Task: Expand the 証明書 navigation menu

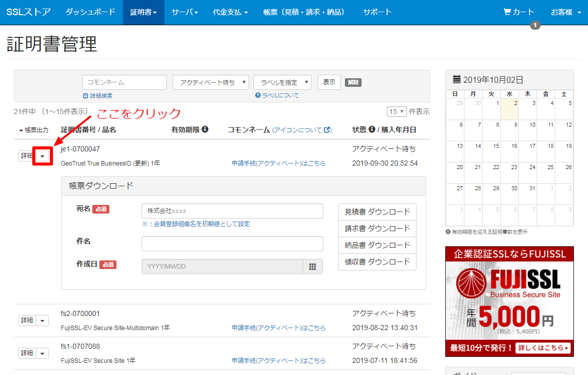Action: click(x=144, y=13)
